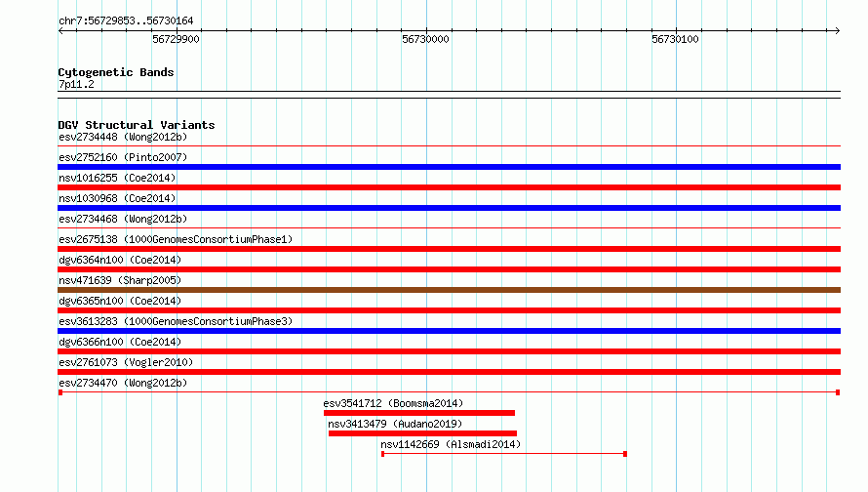Click the 56730100 ruler coordinate label

tap(675, 39)
